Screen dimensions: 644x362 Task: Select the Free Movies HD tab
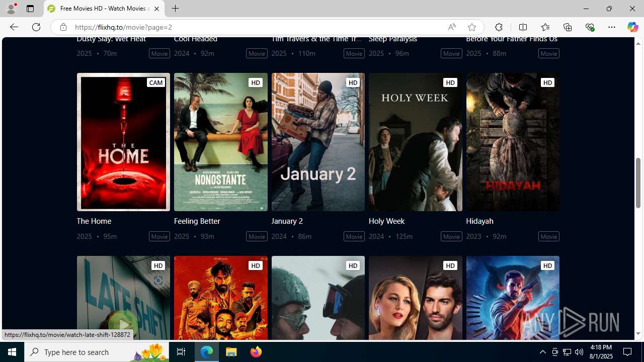pos(104,9)
